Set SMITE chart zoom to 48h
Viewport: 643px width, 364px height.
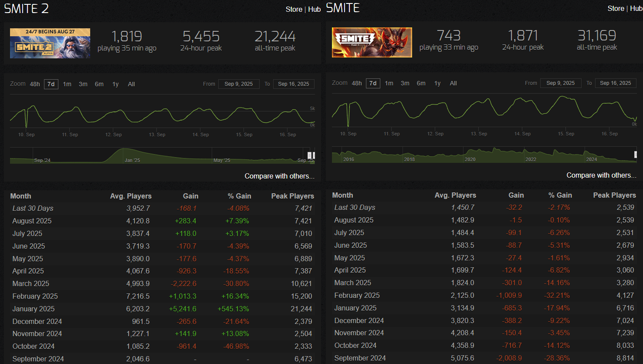point(357,83)
